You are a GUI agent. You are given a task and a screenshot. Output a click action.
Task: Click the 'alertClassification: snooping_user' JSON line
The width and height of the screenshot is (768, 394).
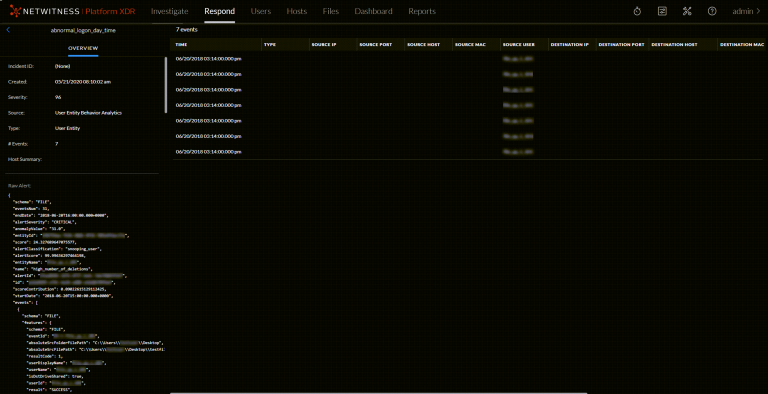pyautogui.click(x=57, y=249)
